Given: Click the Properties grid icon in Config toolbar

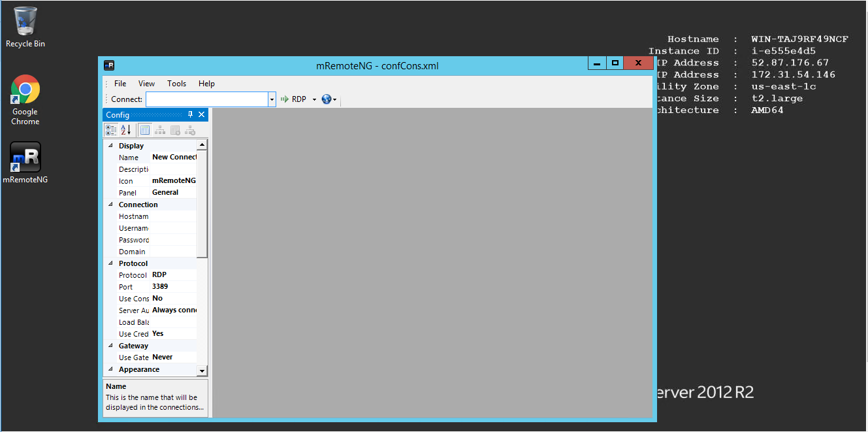Looking at the screenshot, I should [144, 129].
